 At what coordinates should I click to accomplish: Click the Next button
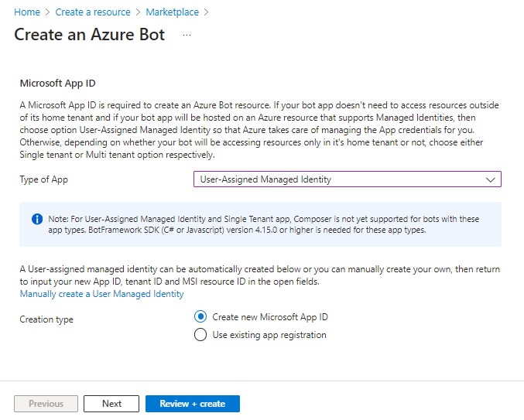click(111, 404)
